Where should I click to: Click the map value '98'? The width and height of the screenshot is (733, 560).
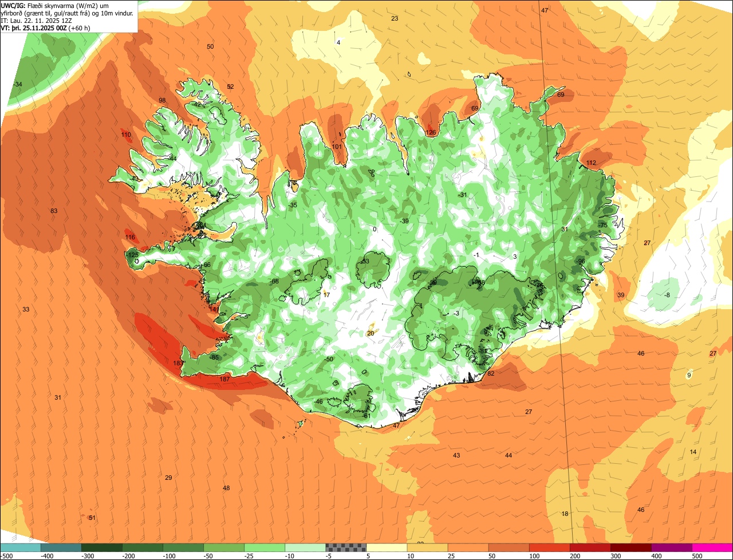pos(162,101)
